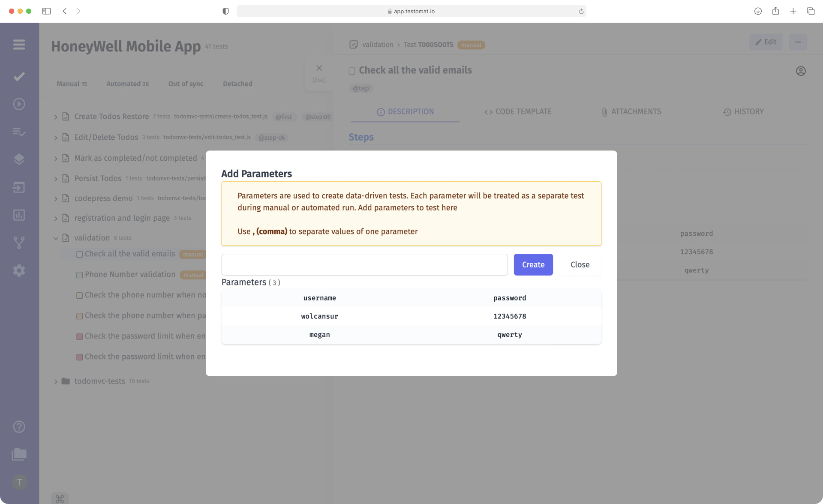Check the 'Check all the valid emails' checkbox
This screenshot has height=504, width=823.
(x=79, y=254)
